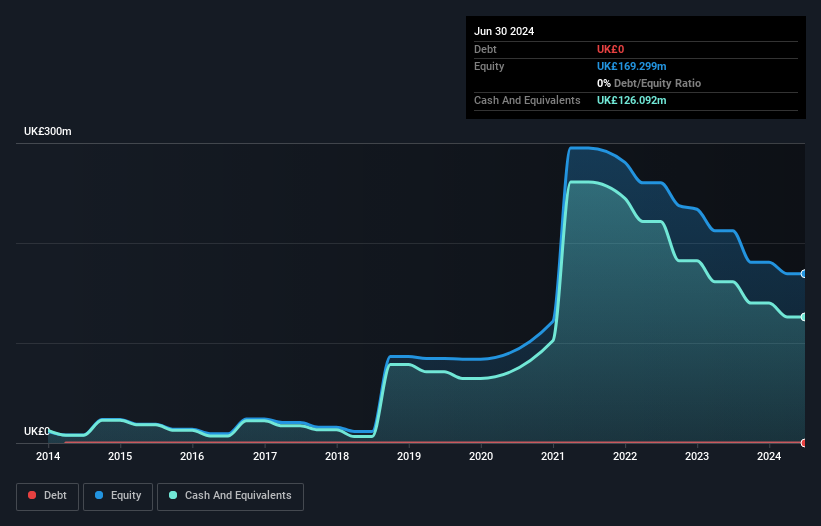Click the UK£169.299m equity value
Screen dimensions: 821x526
[631, 66]
